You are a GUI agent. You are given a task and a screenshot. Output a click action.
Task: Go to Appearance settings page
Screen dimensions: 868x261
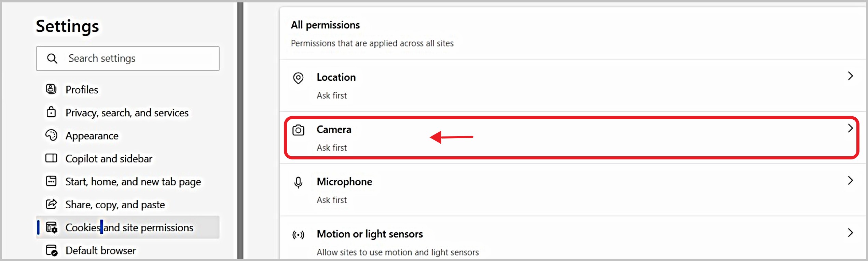point(92,136)
